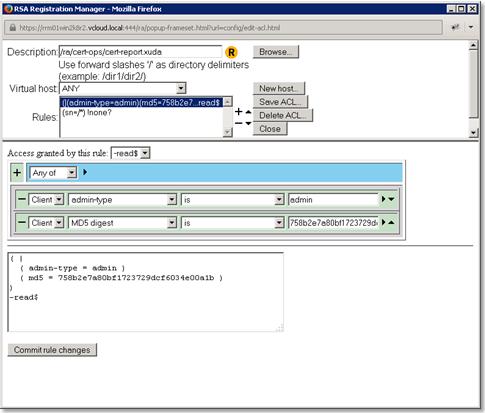This screenshot has height=413, width=485.
Task: Click into the rule text area
Action: [146, 292]
